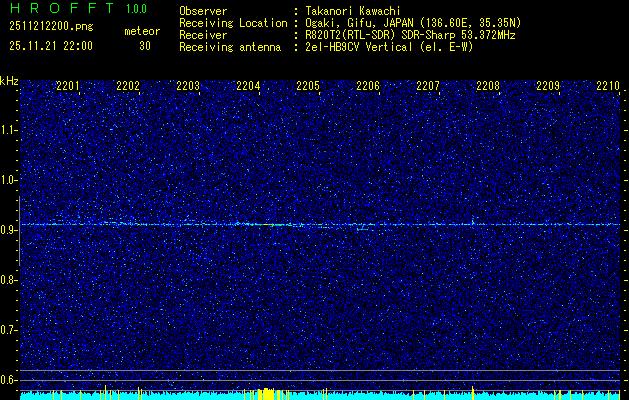Click the 2206 time marker
The width and height of the screenshot is (629, 400).
point(368,85)
